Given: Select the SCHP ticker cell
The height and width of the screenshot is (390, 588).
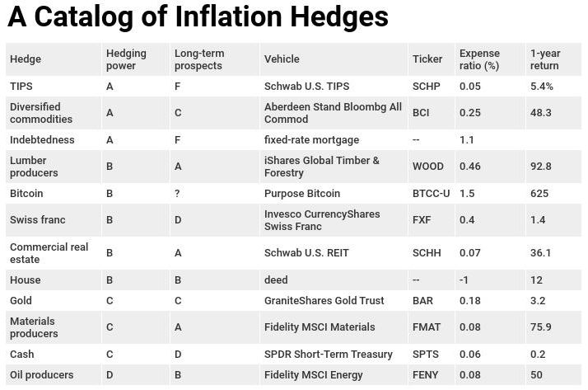Looking at the screenshot, I should [x=427, y=87].
